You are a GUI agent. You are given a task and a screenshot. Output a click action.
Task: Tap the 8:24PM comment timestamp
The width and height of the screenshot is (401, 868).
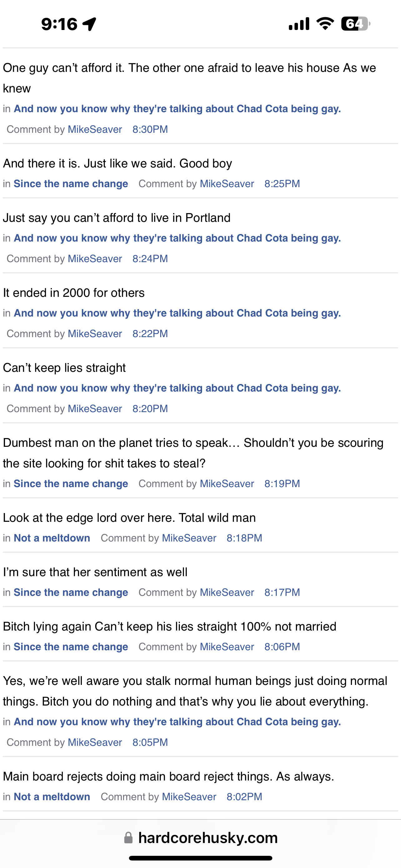tap(150, 258)
